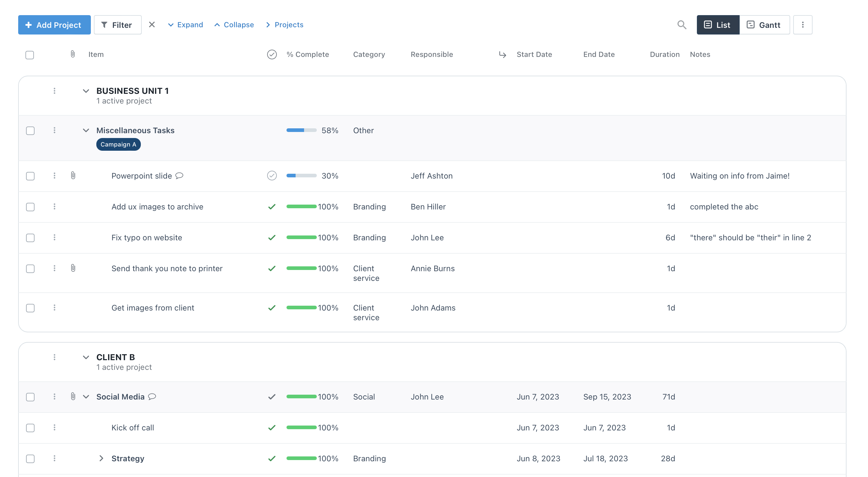Collapse the BUSINESS UNIT 1 section
Screen dimensions: 868x477
point(86,90)
